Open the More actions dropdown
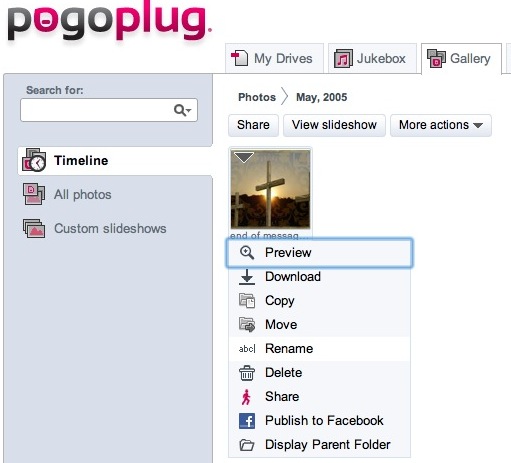 (441, 125)
